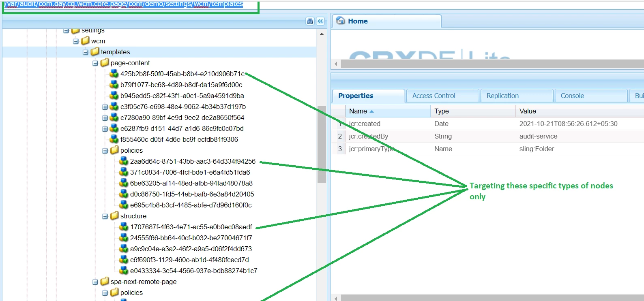Collapse the spa-next-remote-page folder node
The height and width of the screenshot is (301, 644).
[x=95, y=282]
